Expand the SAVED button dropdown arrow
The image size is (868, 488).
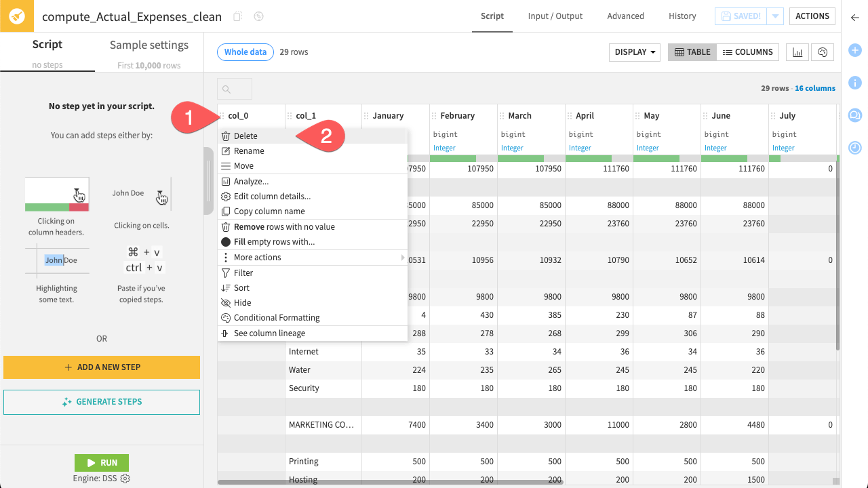point(774,16)
